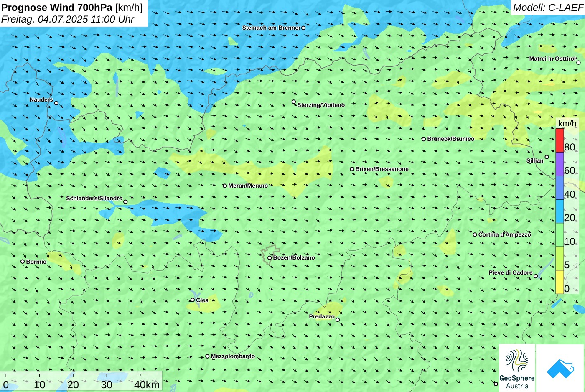Click the Bormio location marker

23,262
